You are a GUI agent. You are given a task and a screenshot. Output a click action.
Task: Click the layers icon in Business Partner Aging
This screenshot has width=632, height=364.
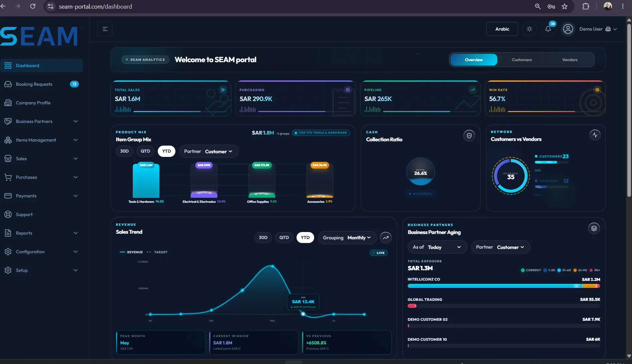[x=594, y=228]
